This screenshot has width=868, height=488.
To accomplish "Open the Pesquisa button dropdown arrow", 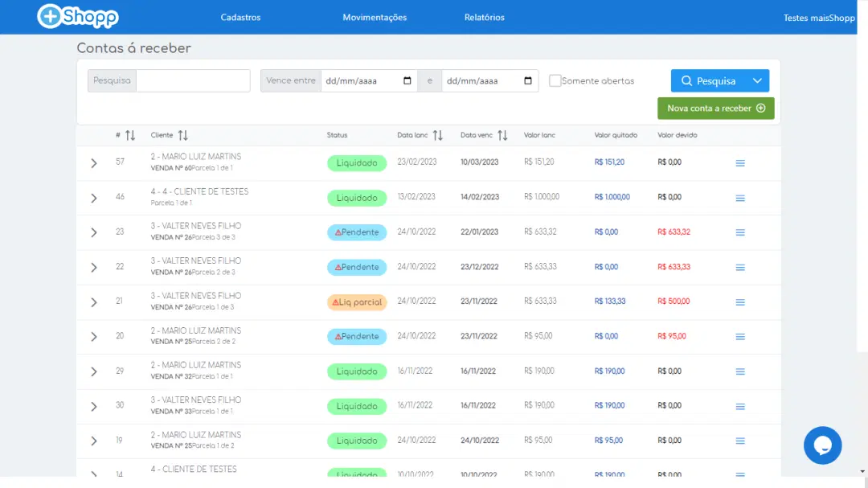I will (x=757, y=81).
